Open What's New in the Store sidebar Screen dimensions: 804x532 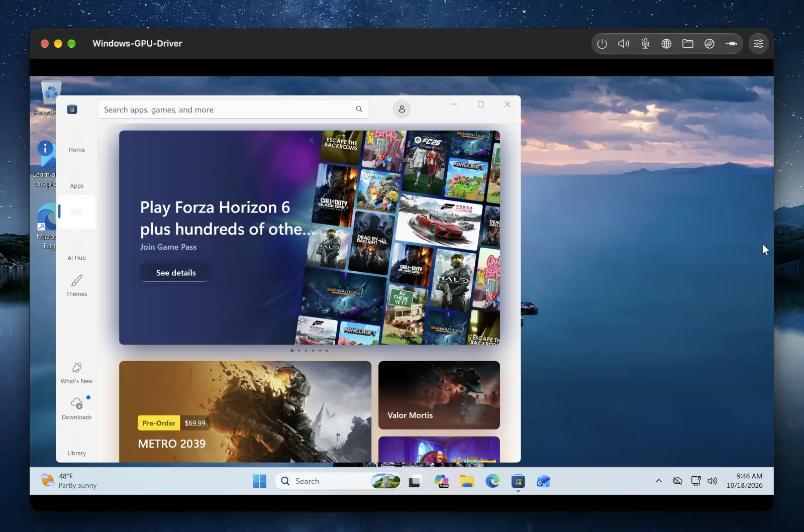tap(76, 373)
